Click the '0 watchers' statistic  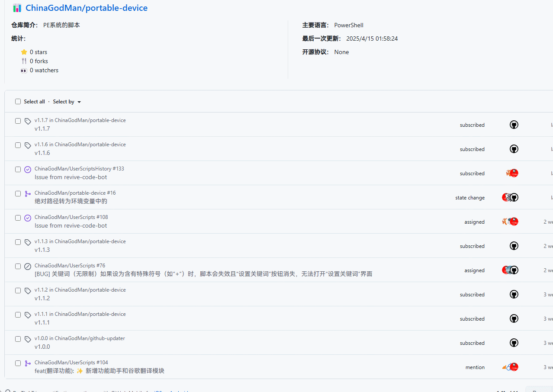coord(44,70)
